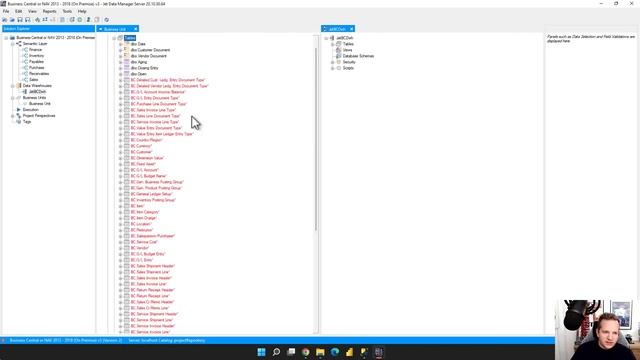Open Microsoft Edge from the taskbar
This screenshot has width=640, height=360.
coord(335,352)
